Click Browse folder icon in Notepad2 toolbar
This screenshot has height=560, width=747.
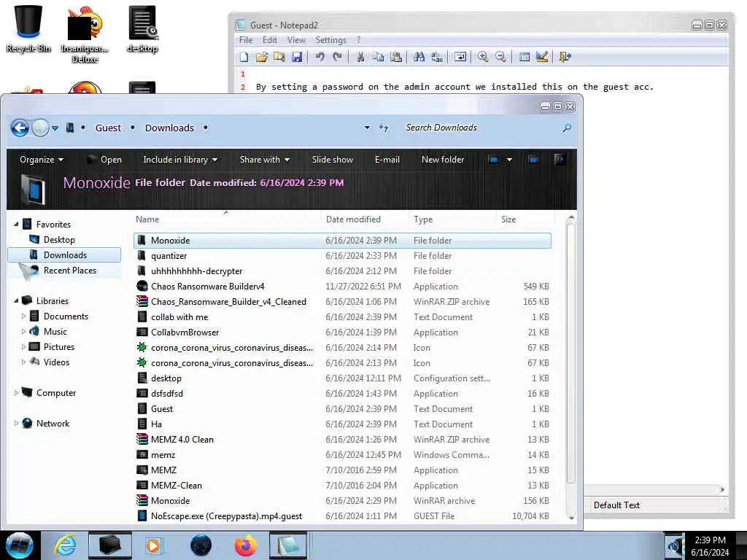point(279,57)
